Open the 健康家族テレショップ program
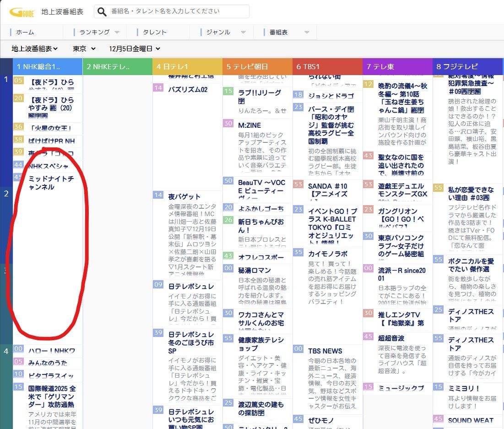 click(x=260, y=344)
